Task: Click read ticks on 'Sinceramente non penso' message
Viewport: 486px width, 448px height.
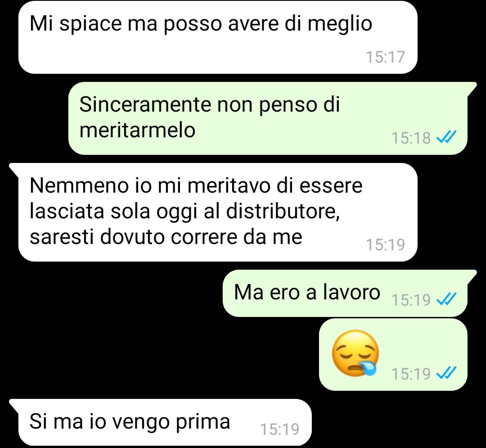Action: [446, 137]
